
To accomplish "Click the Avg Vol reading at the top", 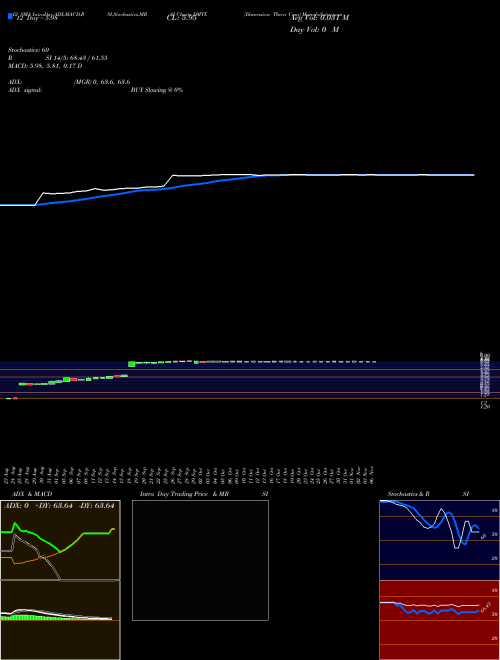I will click(x=319, y=18).
